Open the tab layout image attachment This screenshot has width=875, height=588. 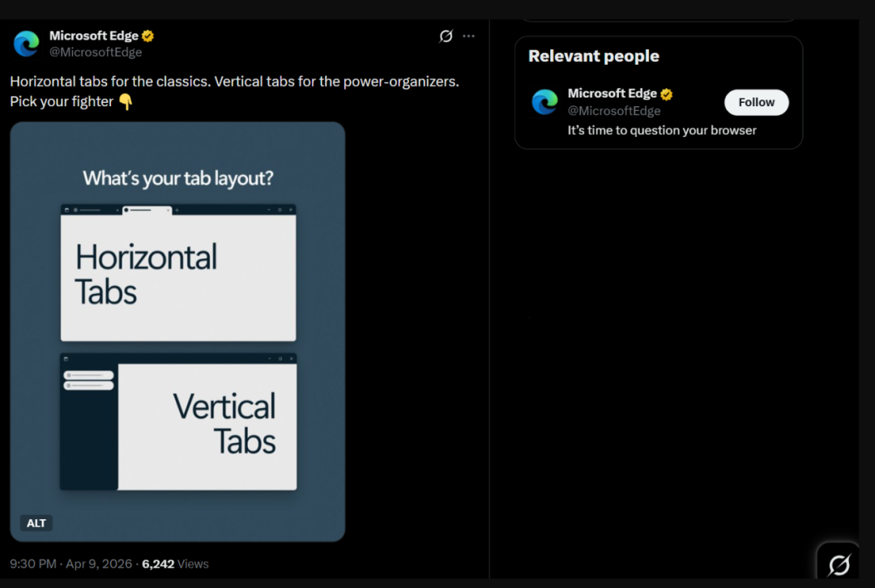[177, 331]
